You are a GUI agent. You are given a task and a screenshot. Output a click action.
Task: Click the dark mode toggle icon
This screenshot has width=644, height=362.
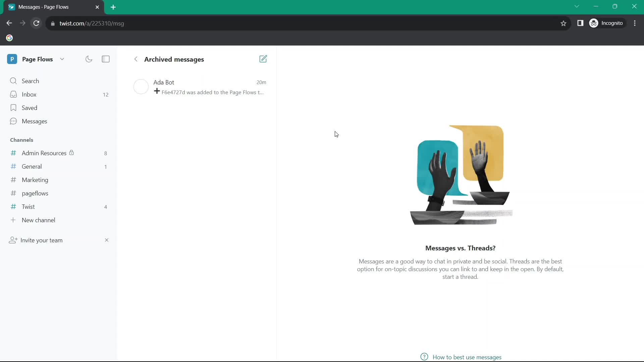point(89,59)
